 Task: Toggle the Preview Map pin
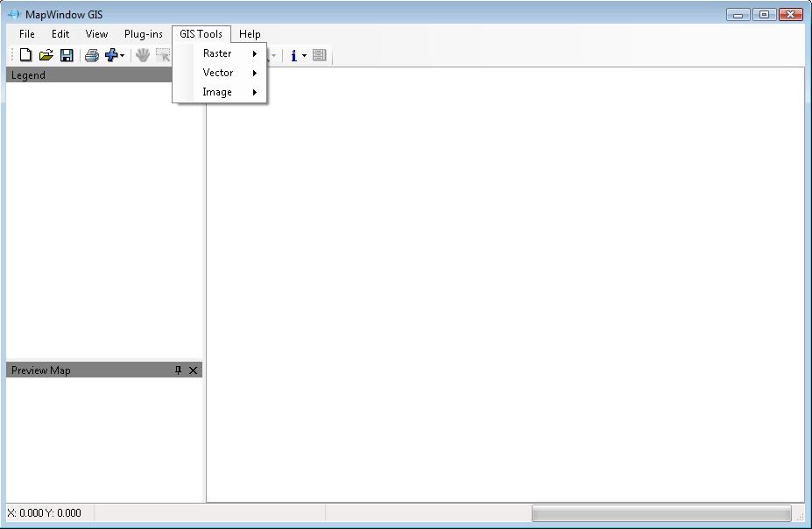178,370
